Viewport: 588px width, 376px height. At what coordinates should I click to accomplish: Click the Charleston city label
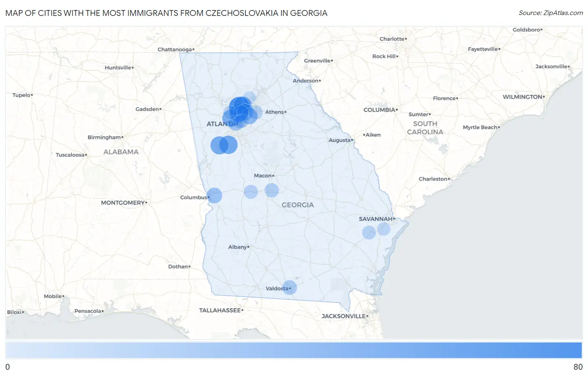pyautogui.click(x=433, y=179)
